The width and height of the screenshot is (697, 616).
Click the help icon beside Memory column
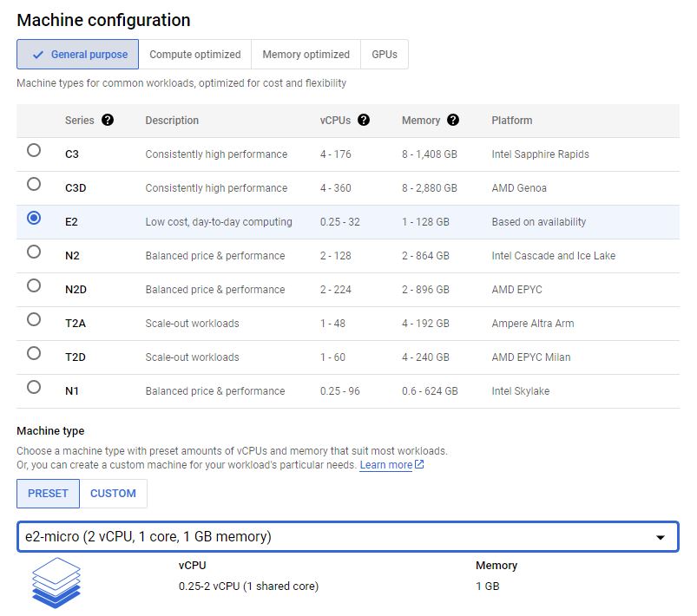(x=452, y=121)
